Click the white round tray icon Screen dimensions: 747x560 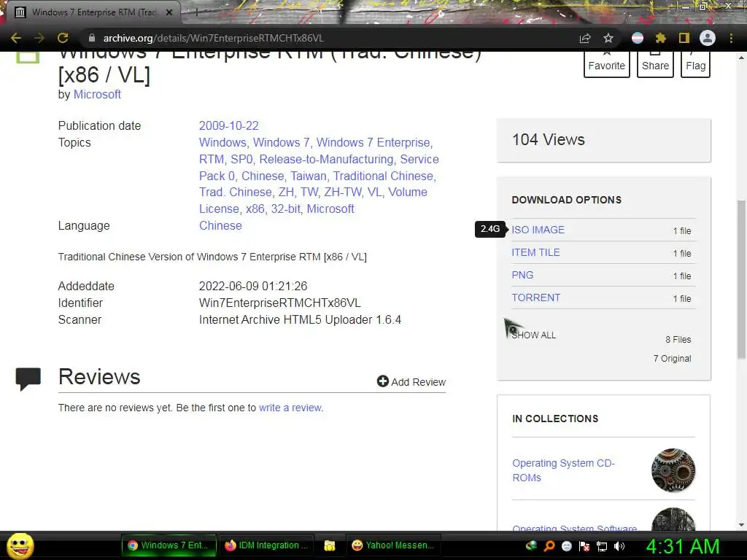coord(566,546)
